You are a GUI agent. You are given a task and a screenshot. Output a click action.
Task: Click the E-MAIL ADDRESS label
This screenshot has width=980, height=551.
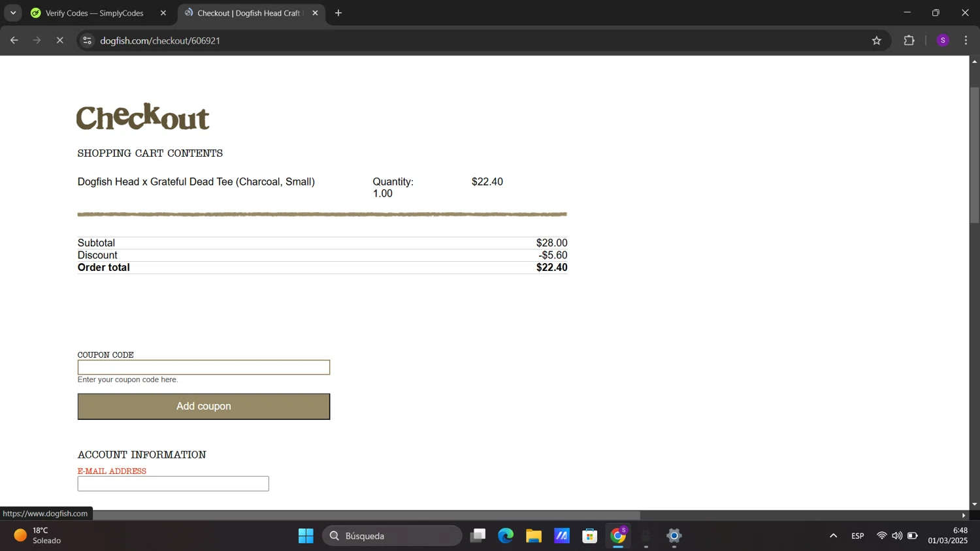(112, 471)
